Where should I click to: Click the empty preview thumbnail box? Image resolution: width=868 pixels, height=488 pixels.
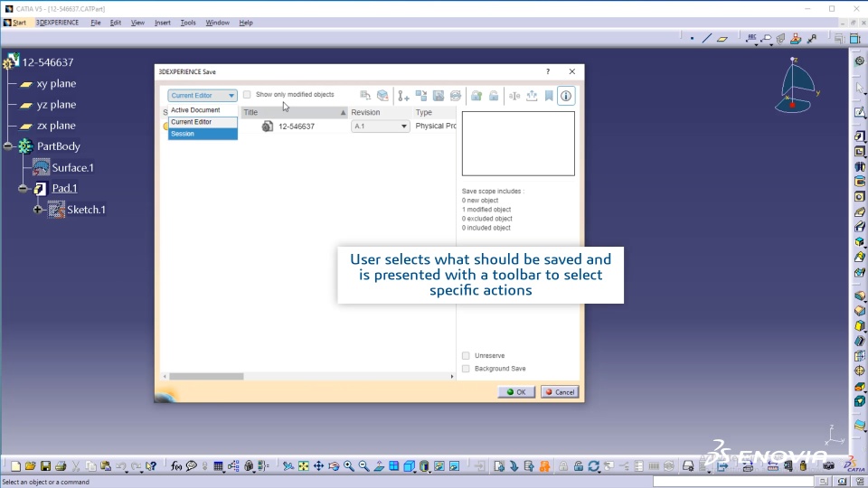[518, 144]
